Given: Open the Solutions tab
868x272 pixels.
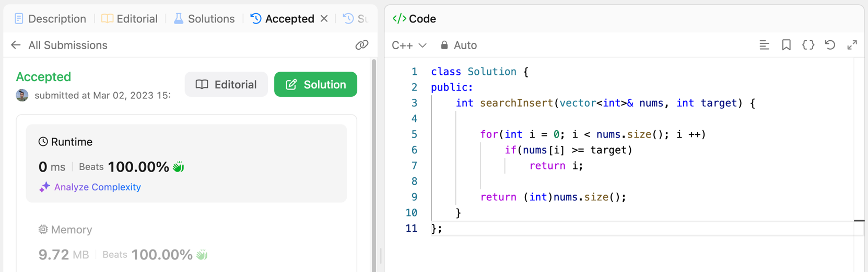Looking at the screenshot, I should point(204,19).
